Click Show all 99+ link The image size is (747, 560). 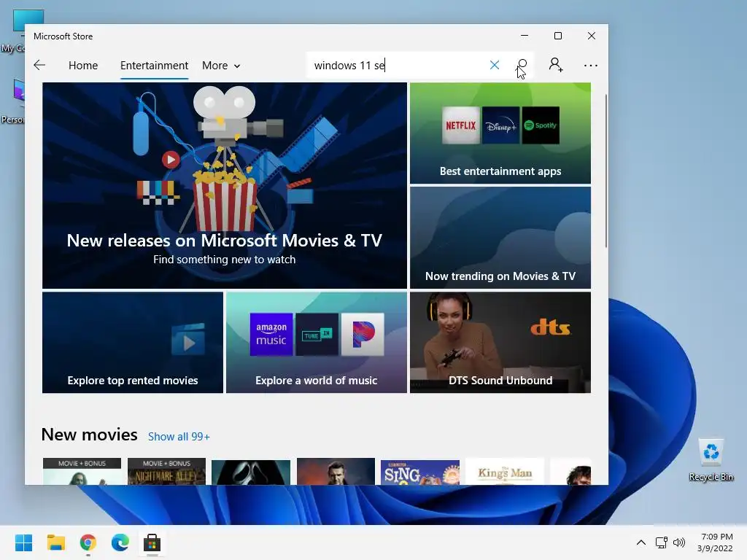(179, 437)
